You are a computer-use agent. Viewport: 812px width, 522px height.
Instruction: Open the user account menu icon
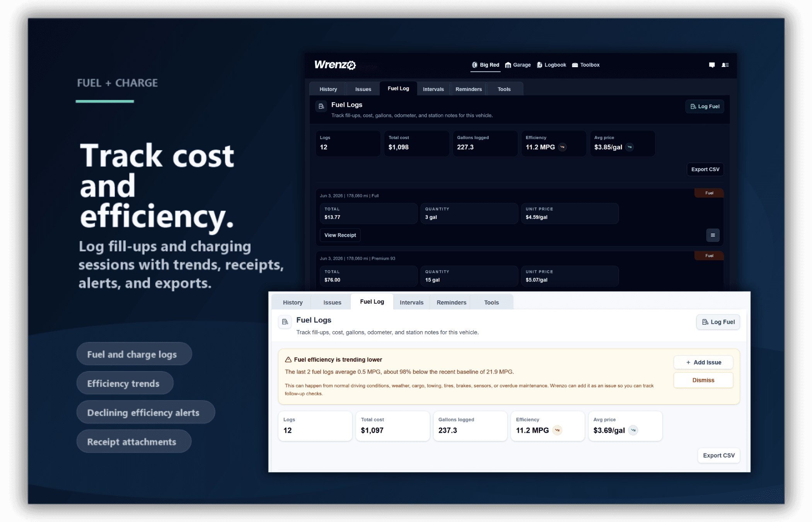[725, 65]
